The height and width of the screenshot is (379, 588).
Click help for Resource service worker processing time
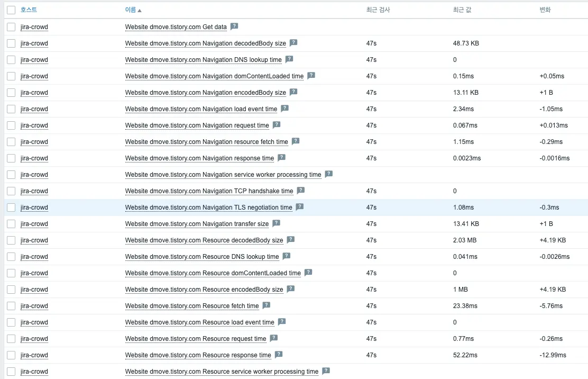point(324,371)
